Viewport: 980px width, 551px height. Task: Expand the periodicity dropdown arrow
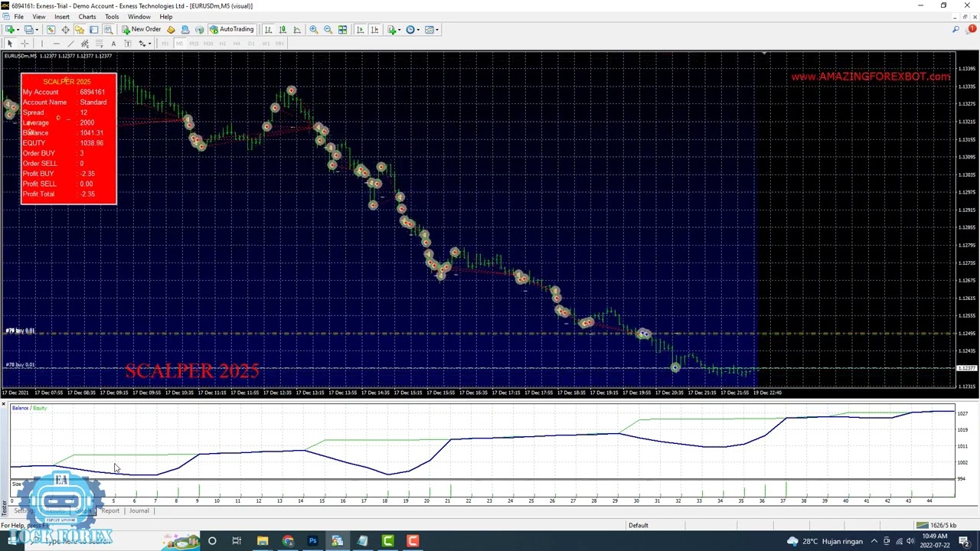pyautogui.click(x=418, y=30)
